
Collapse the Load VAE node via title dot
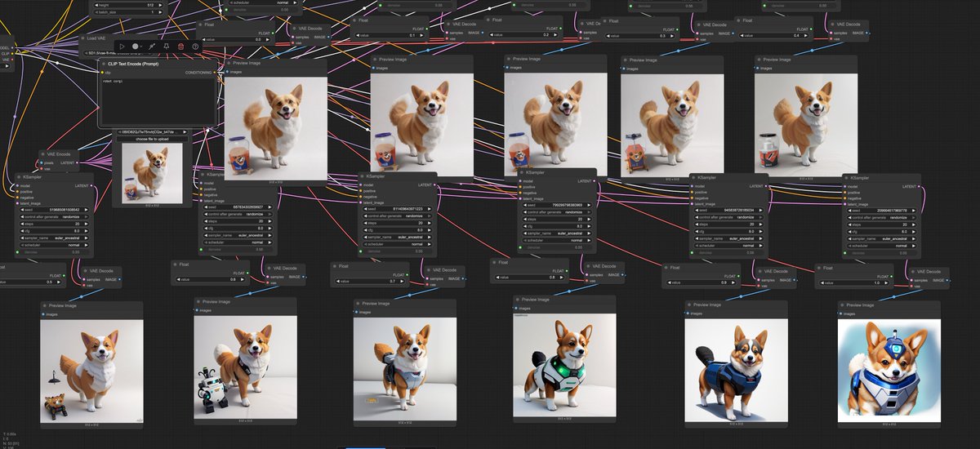[x=84, y=38]
